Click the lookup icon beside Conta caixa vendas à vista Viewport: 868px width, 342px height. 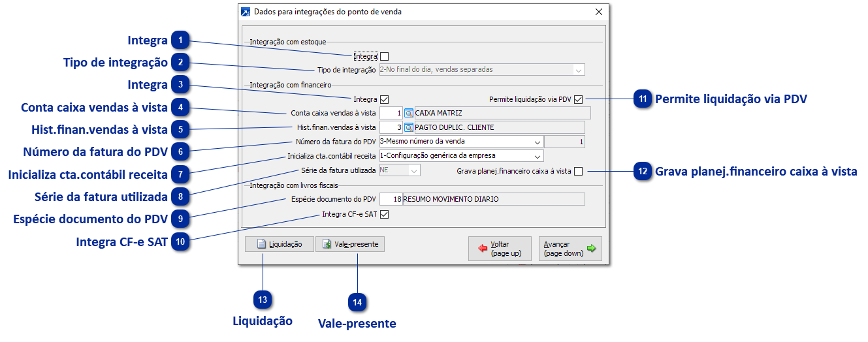click(x=409, y=114)
